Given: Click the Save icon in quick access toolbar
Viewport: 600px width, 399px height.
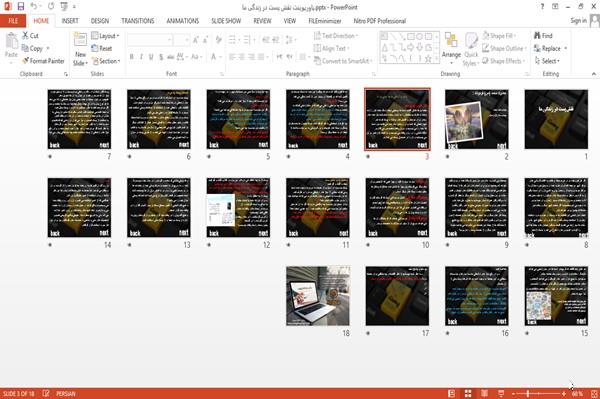Looking at the screenshot, I should click(21, 6).
